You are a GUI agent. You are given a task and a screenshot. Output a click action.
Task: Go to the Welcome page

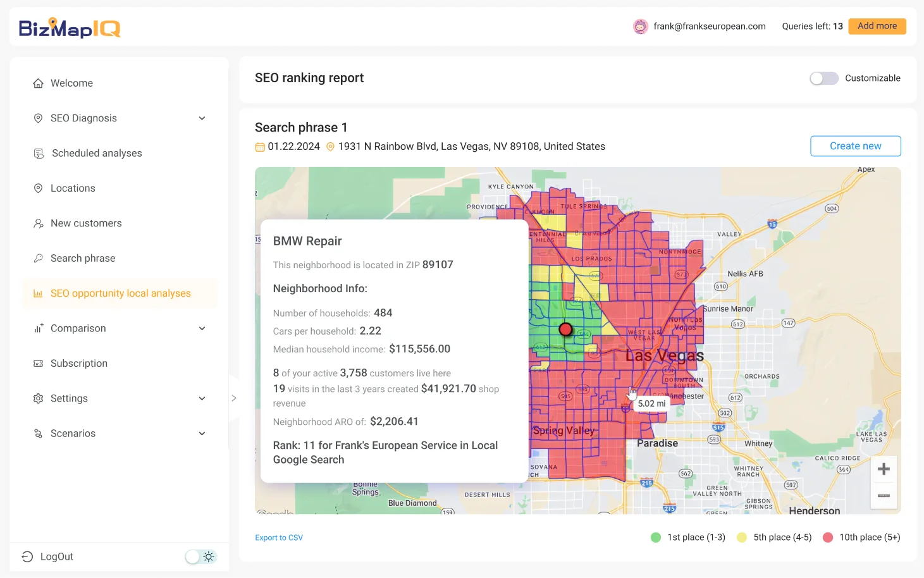point(71,83)
